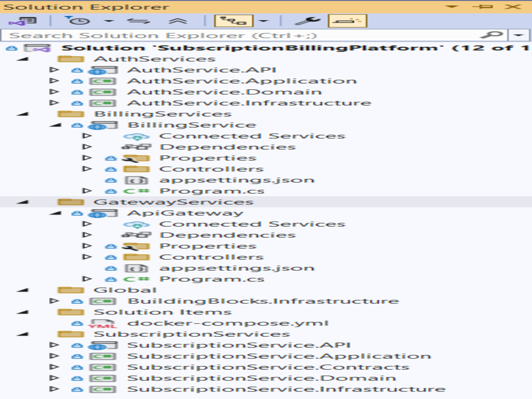Expand AuthService.Domain project
This screenshot has width=532, height=399.
click(x=54, y=92)
